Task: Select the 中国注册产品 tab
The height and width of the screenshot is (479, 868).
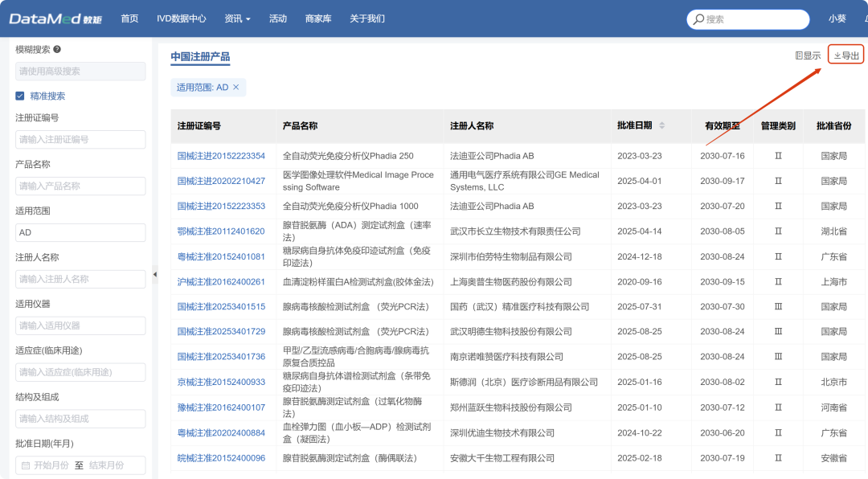Action: [200, 56]
